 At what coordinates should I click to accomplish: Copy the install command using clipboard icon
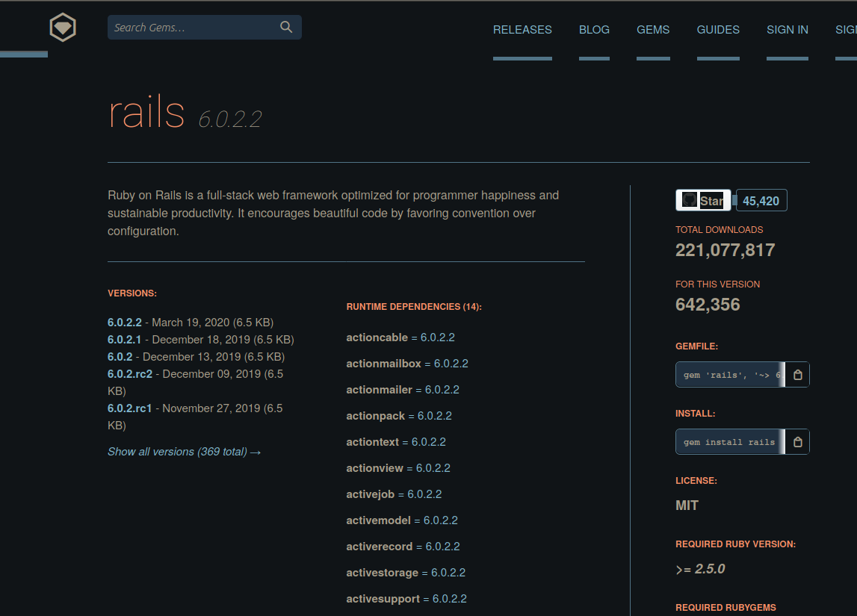pyautogui.click(x=796, y=441)
